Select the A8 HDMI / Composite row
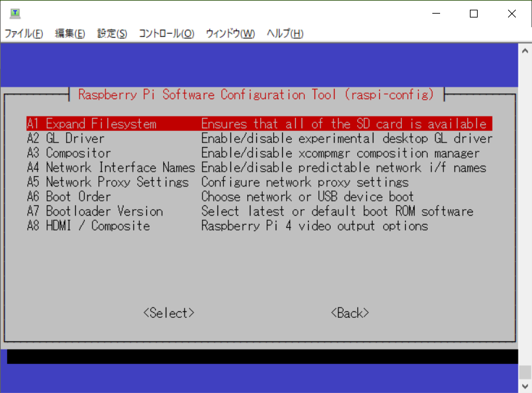Screen dimensions: 532x393 point(260,226)
